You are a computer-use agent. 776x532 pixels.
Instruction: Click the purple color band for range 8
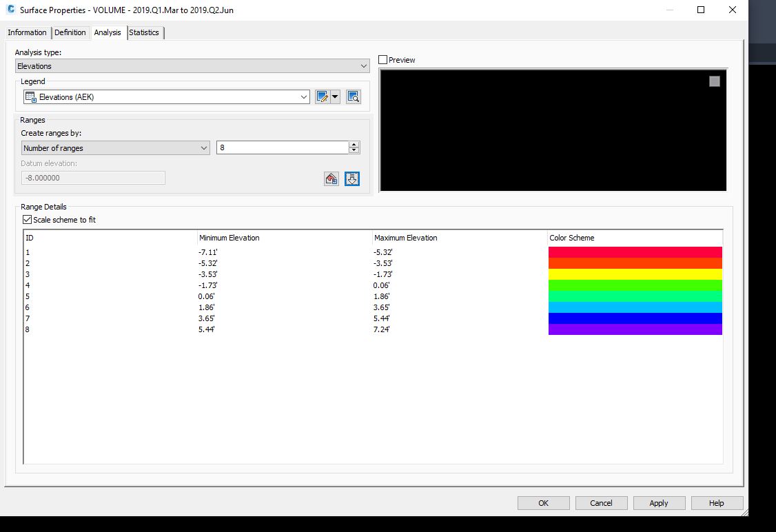pos(634,330)
